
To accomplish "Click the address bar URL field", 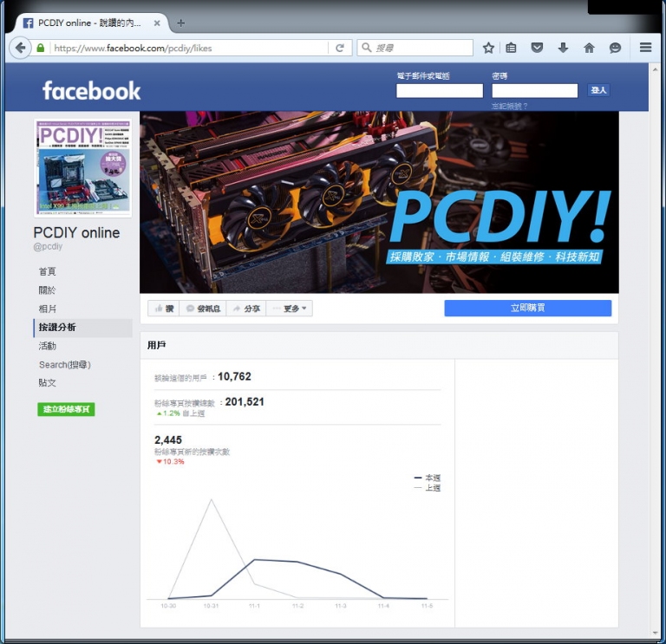I will click(x=189, y=48).
